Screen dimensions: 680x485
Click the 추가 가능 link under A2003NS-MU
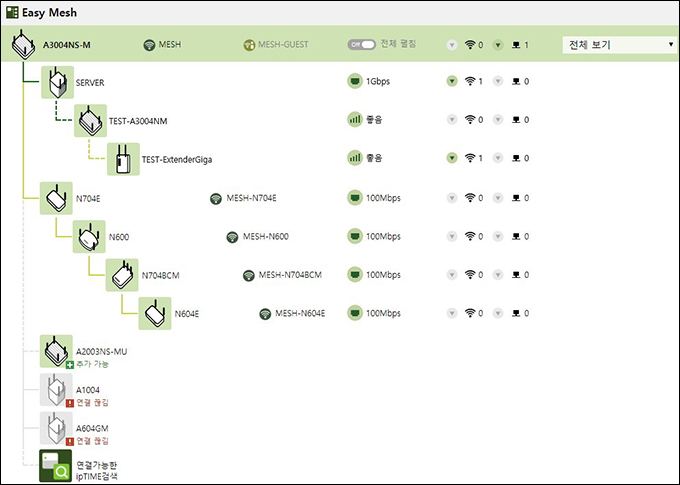point(92,364)
